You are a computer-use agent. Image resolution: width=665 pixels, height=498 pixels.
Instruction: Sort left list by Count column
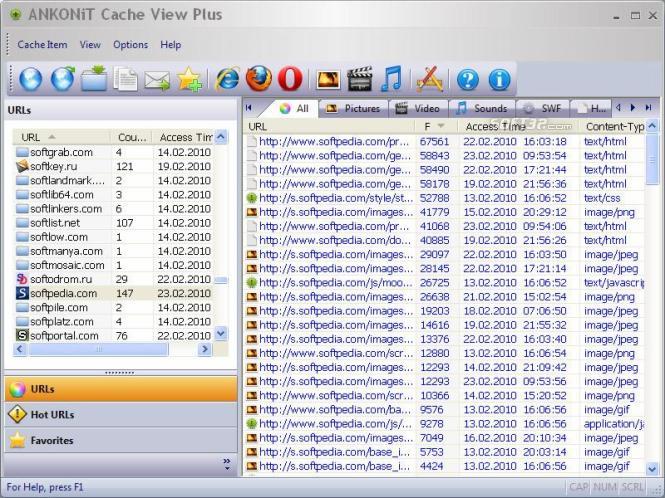132,137
